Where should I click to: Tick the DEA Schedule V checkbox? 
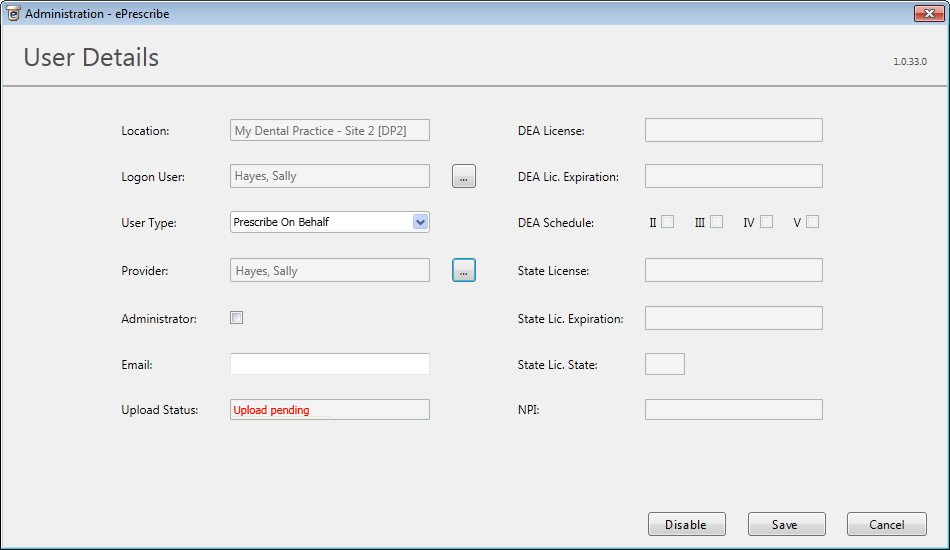812,222
